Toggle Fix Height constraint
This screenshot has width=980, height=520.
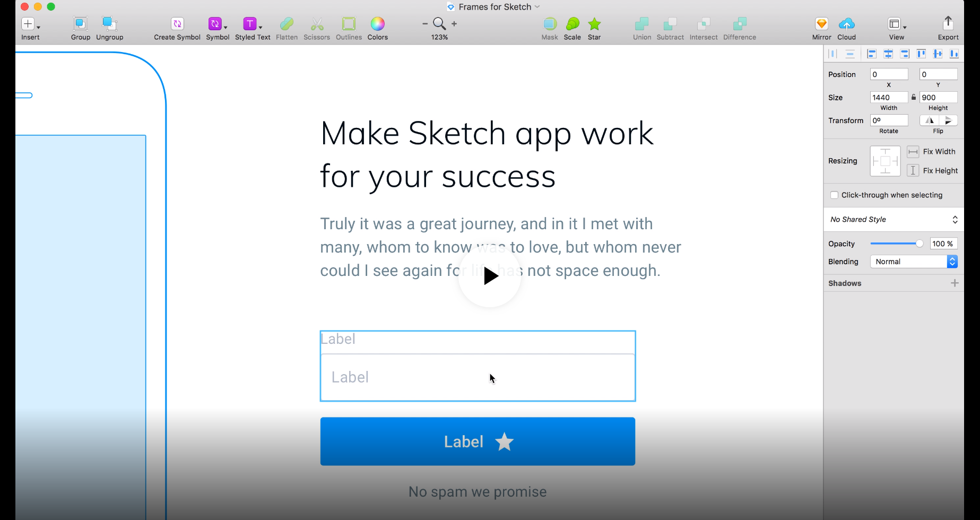[x=913, y=170]
